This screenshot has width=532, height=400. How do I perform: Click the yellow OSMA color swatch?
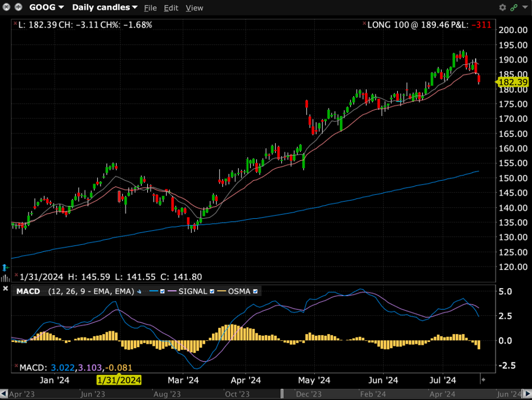(222, 291)
